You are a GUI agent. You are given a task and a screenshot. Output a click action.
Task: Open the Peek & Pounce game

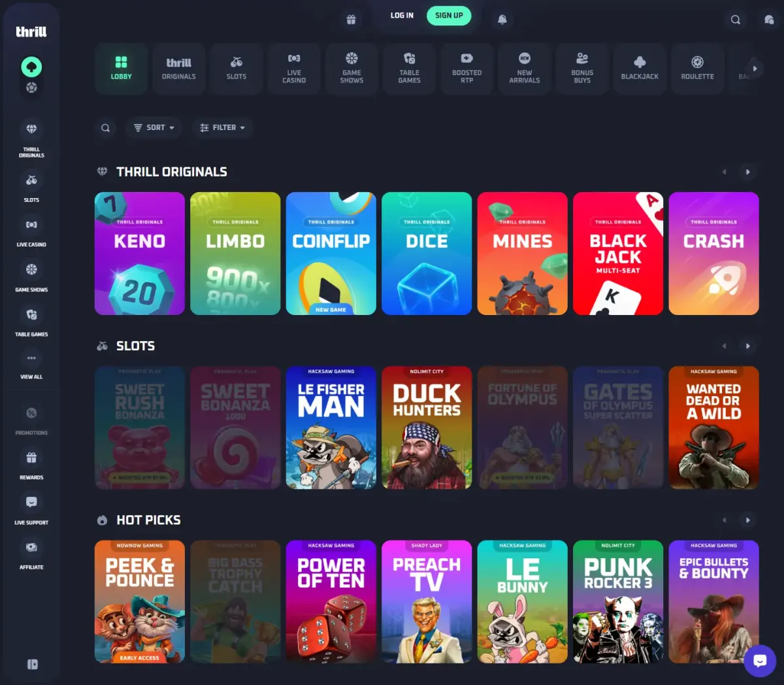click(140, 602)
